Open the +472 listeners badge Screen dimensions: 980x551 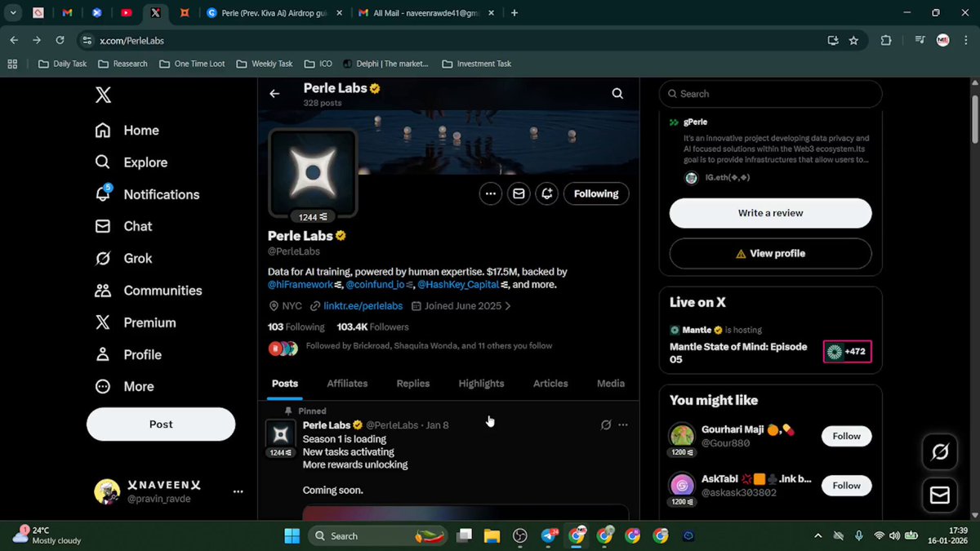click(847, 352)
